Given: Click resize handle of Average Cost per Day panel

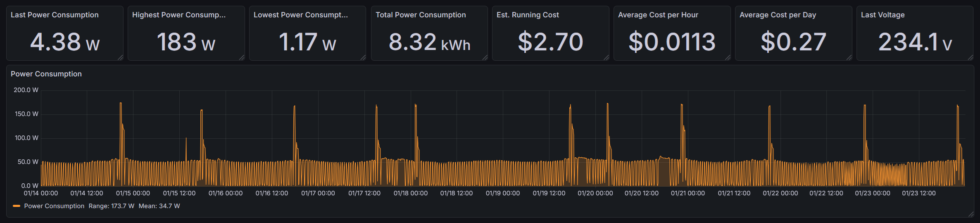Looking at the screenshot, I should pyautogui.click(x=849, y=58).
